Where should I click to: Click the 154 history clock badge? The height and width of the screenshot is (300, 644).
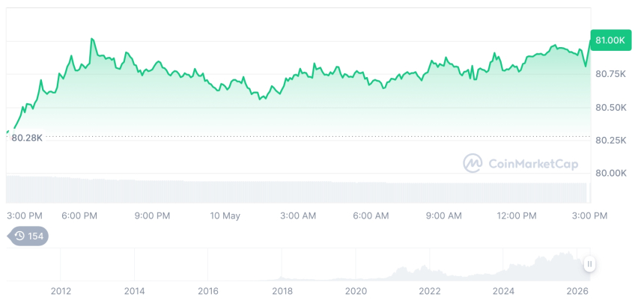click(x=28, y=236)
